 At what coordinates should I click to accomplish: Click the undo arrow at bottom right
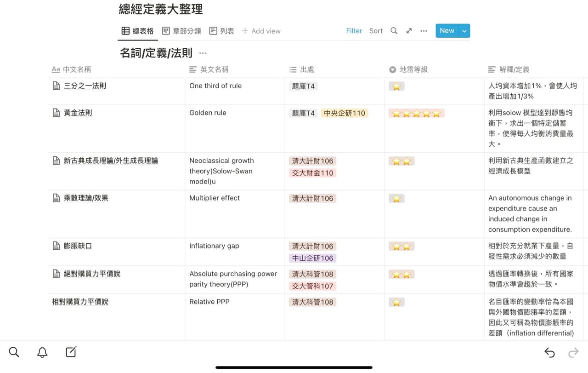coord(549,352)
